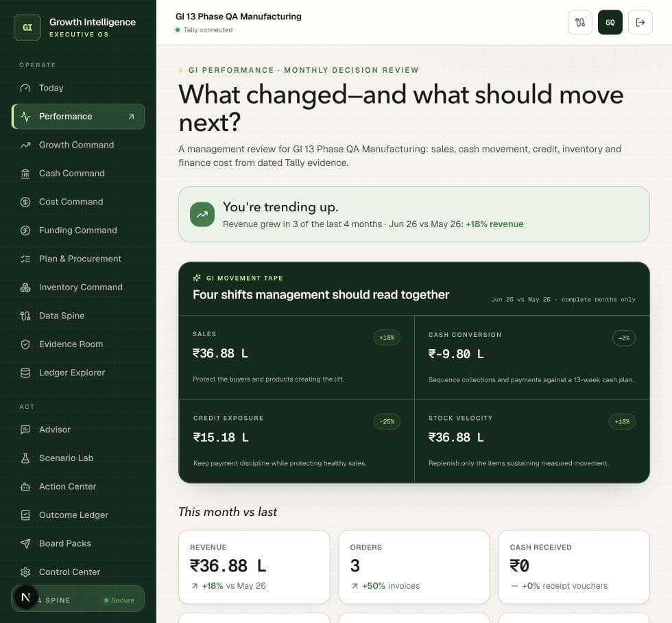Click the Data Spine sidebar icon
672x623 pixels.
point(25,316)
